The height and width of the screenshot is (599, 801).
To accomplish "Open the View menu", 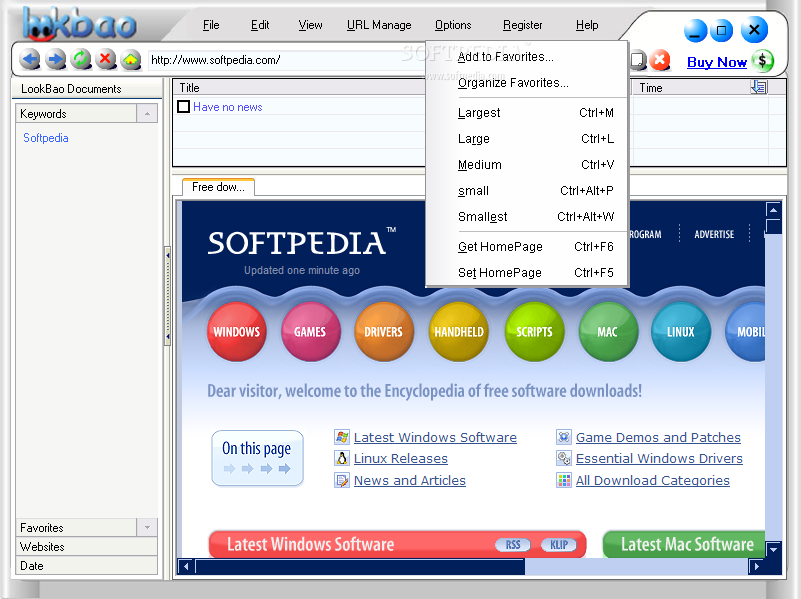I will click(310, 25).
